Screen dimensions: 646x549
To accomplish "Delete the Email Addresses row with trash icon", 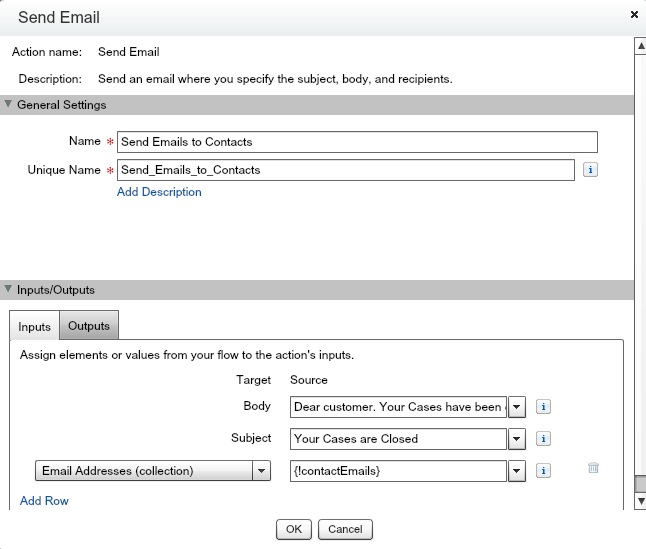I will point(593,468).
